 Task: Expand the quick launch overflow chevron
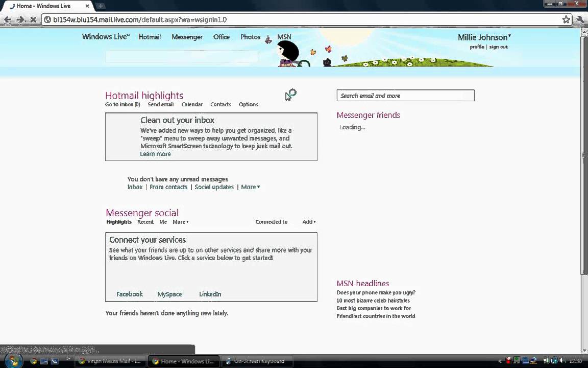[x=68, y=359]
